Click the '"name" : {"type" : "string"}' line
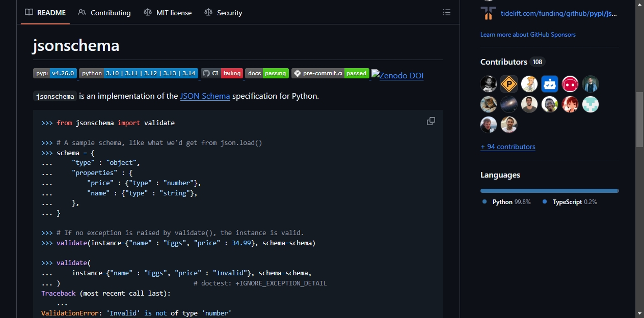 pos(119,193)
